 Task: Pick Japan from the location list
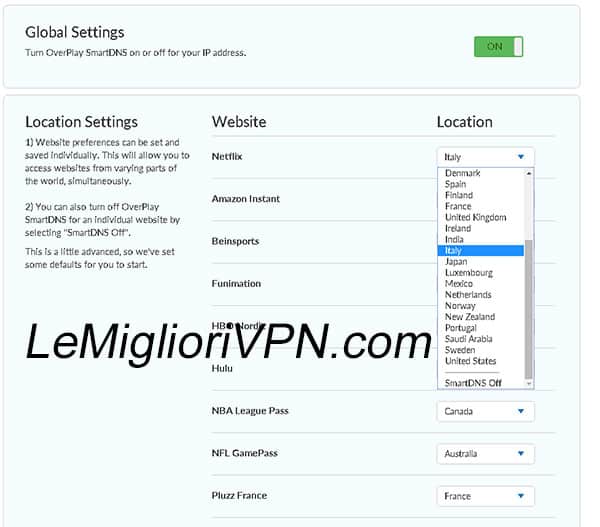click(x=481, y=262)
